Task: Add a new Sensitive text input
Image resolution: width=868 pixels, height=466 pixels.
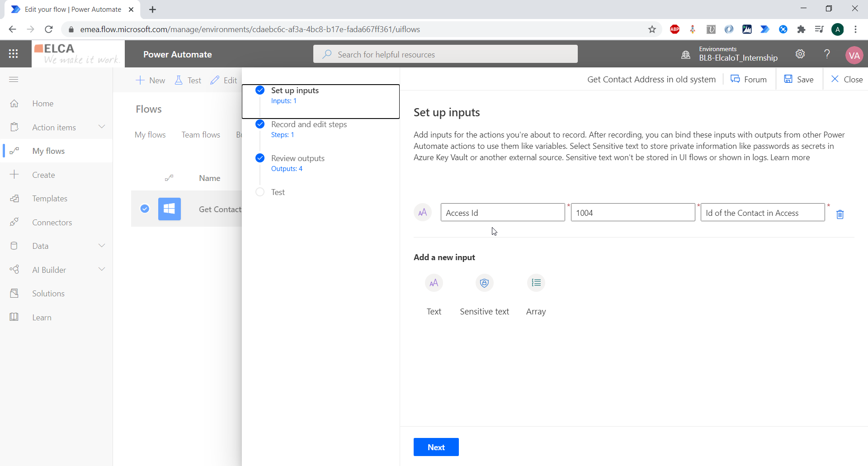Action: click(x=484, y=283)
